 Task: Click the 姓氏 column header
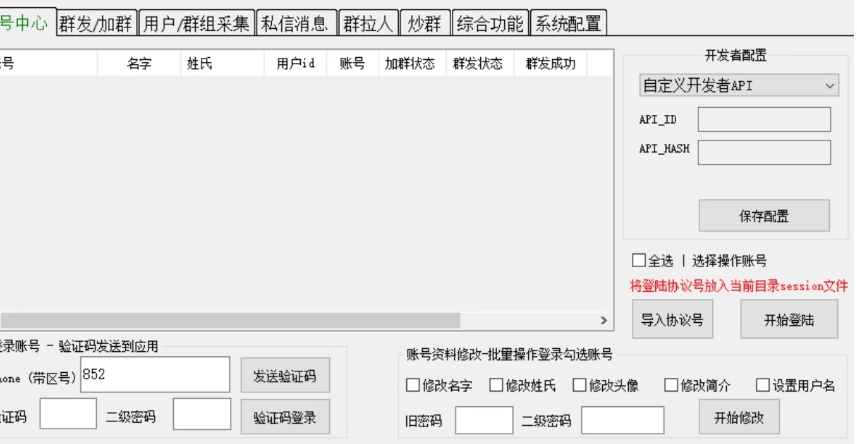[222, 64]
